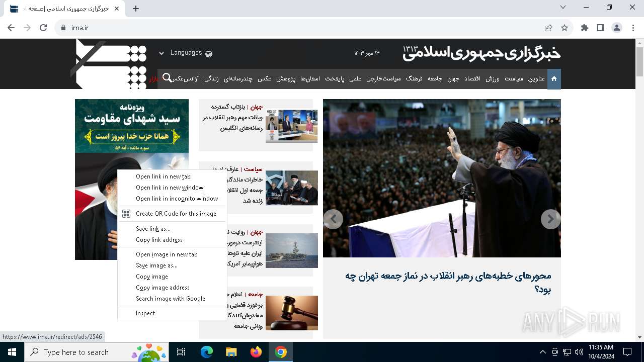This screenshot has width=644, height=362.
Task: Open the Chrome three-dot menu
Action: tap(633, 28)
